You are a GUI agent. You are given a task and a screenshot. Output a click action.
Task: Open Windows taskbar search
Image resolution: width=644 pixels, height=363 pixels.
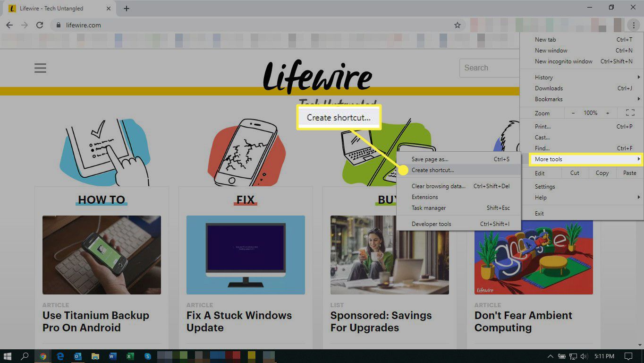[x=25, y=356]
